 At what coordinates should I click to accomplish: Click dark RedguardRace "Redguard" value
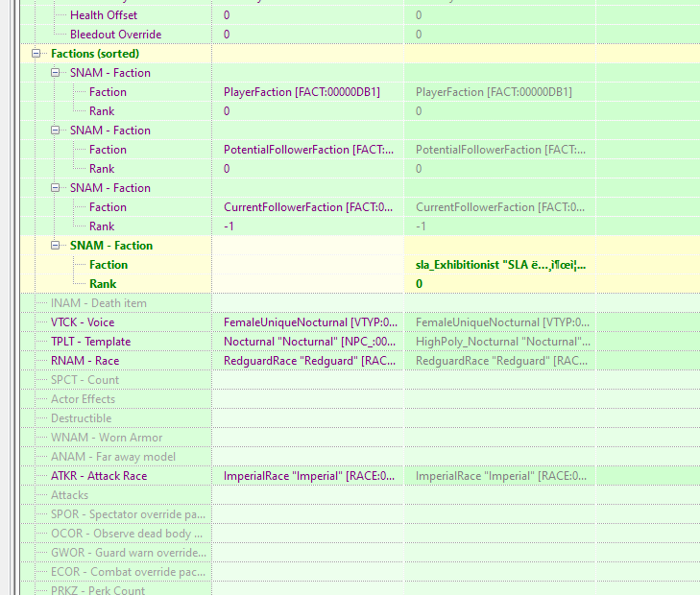pos(309,361)
